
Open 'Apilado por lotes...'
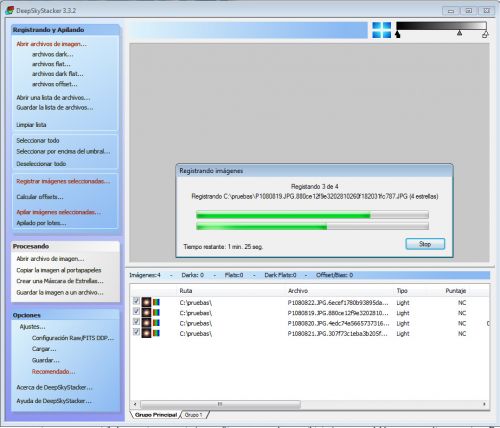point(41,223)
